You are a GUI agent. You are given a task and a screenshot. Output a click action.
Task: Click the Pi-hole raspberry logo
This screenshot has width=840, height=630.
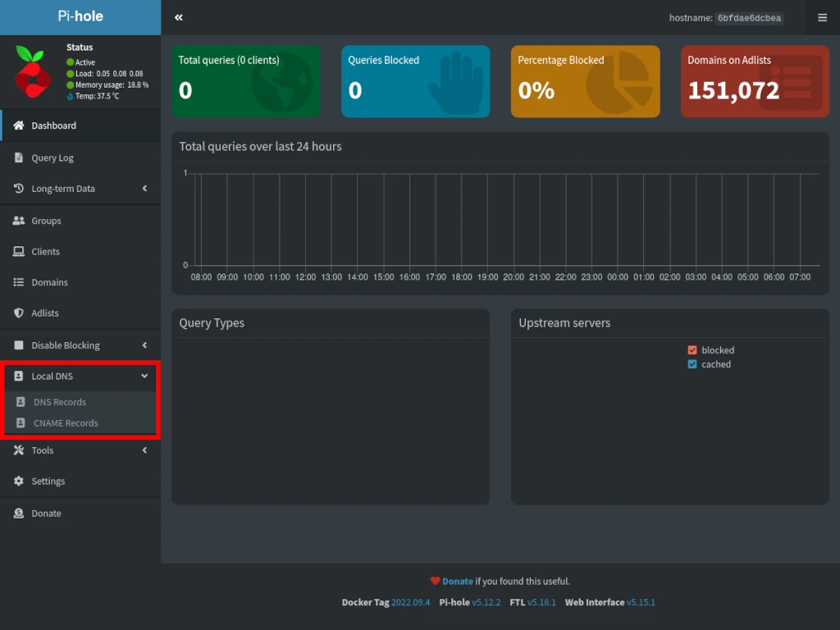point(32,72)
